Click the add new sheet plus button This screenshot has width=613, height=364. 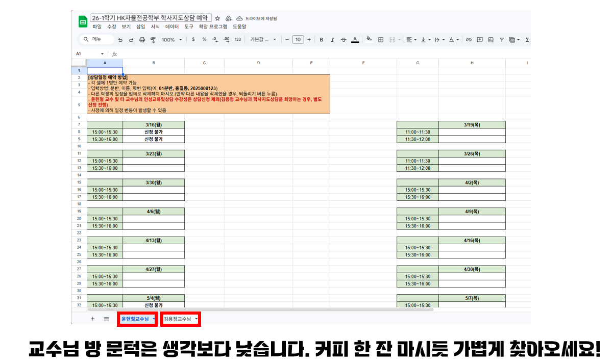click(92, 319)
